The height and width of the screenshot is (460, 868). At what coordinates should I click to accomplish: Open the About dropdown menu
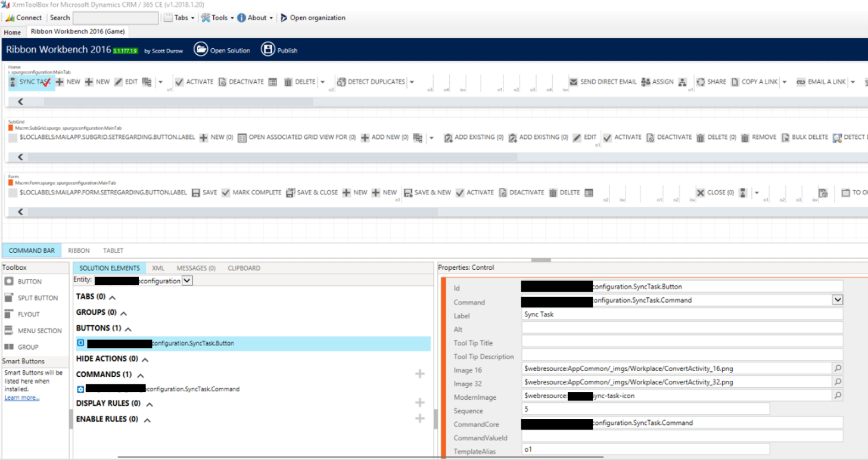[x=255, y=18]
